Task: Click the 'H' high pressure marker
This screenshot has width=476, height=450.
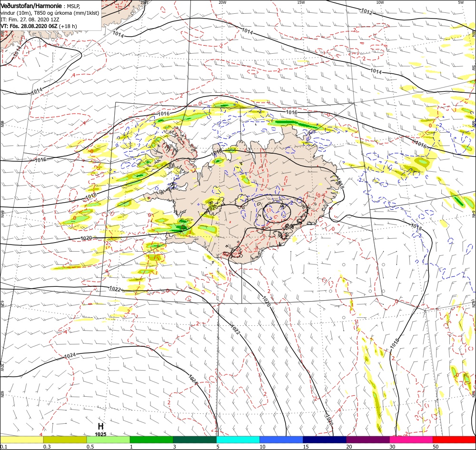Action: [x=100, y=427]
